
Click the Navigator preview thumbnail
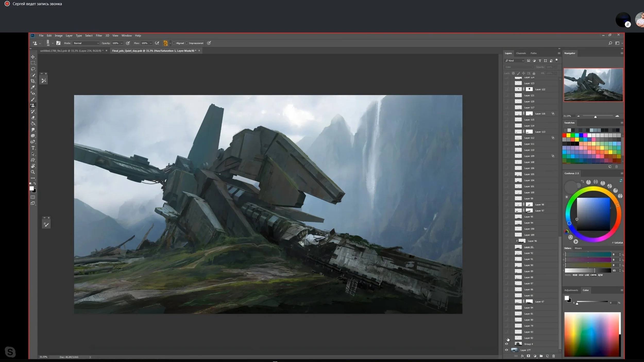(x=593, y=85)
